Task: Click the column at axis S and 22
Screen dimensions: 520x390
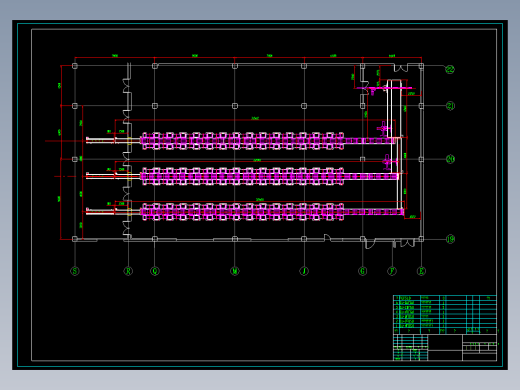Action: tap(75, 66)
